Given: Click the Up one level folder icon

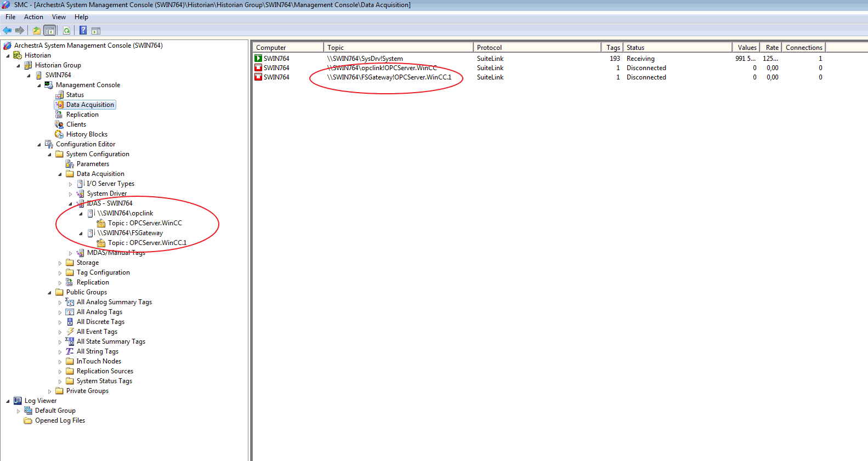Looking at the screenshot, I should (36, 31).
